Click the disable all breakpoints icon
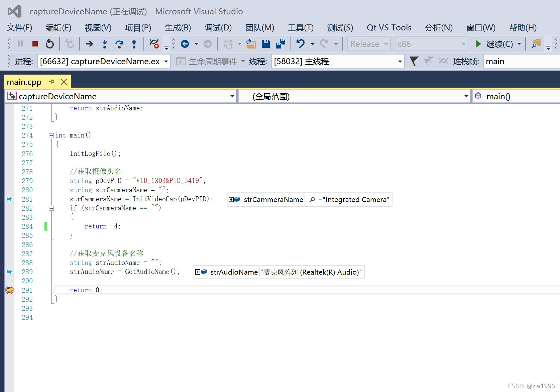 154,44
